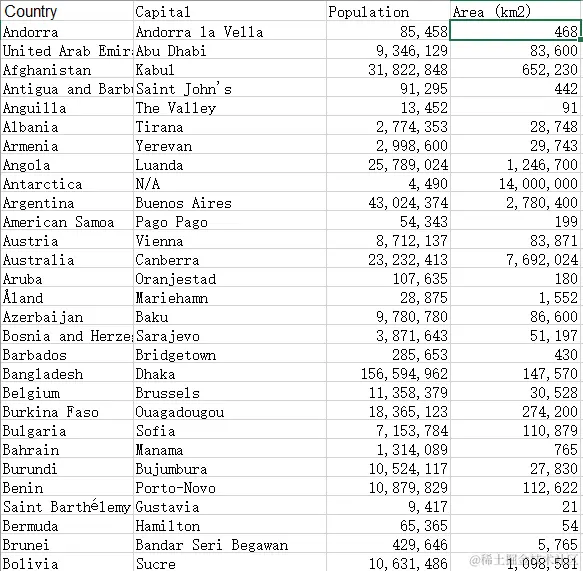Select the Bujumbura cell

pos(230,467)
